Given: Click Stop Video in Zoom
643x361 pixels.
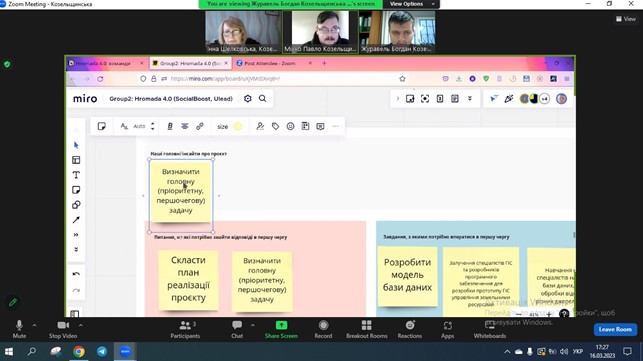Looking at the screenshot, I should click(63, 329).
